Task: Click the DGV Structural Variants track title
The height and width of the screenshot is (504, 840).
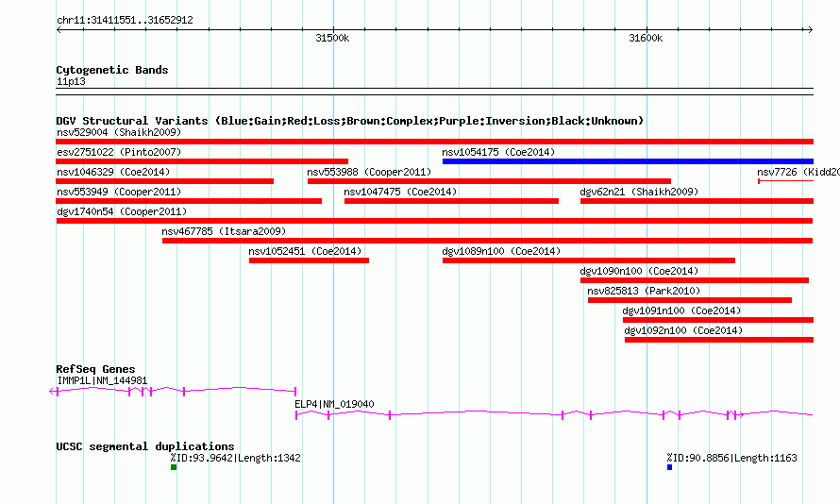Action: click(x=350, y=121)
